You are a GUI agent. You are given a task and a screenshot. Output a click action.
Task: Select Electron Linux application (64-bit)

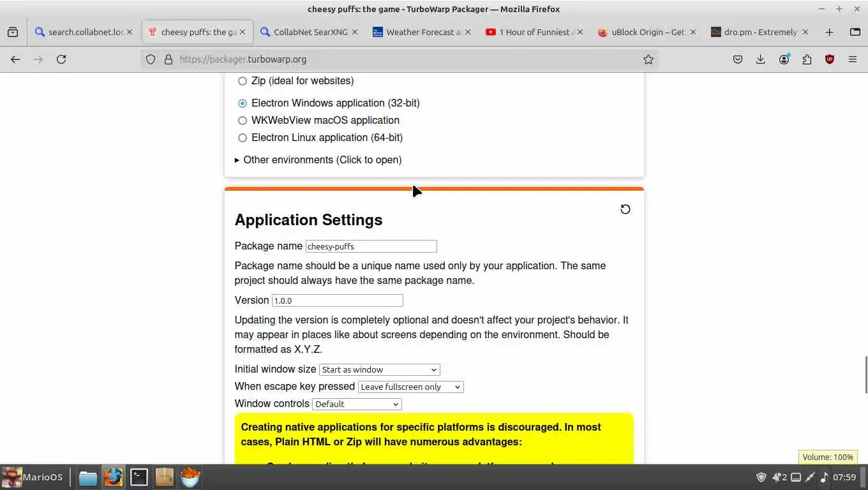(242, 138)
